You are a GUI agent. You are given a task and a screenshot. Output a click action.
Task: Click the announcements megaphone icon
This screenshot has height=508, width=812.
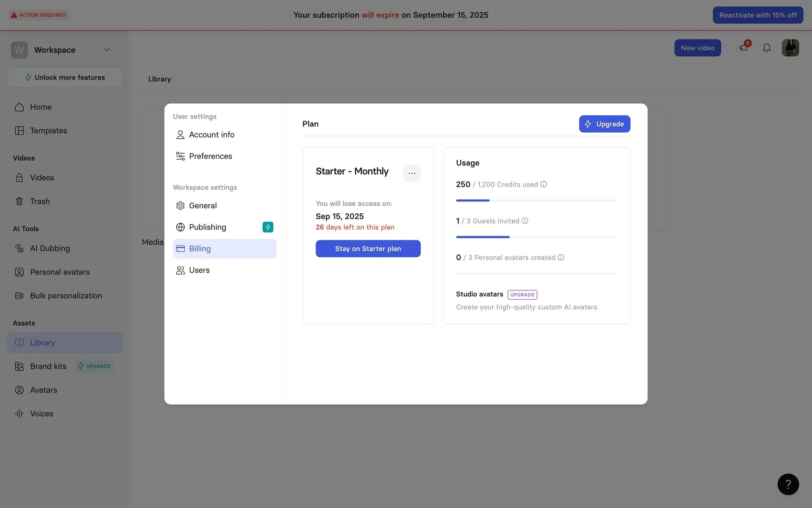click(x=743, y=48)
